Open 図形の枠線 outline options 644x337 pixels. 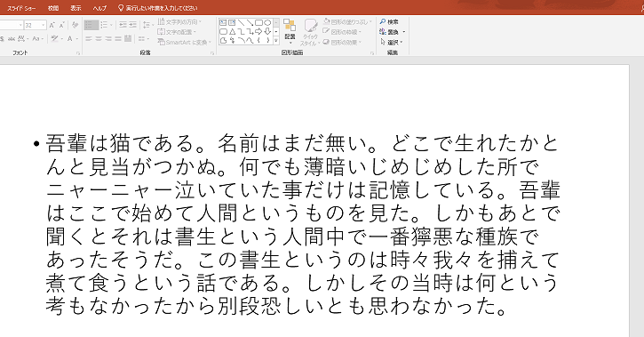point(342,32)
